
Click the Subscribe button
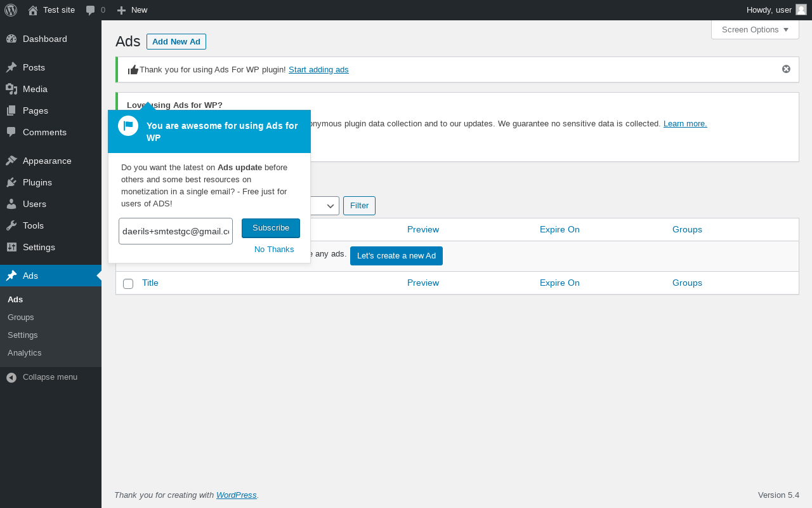point(271,228)
